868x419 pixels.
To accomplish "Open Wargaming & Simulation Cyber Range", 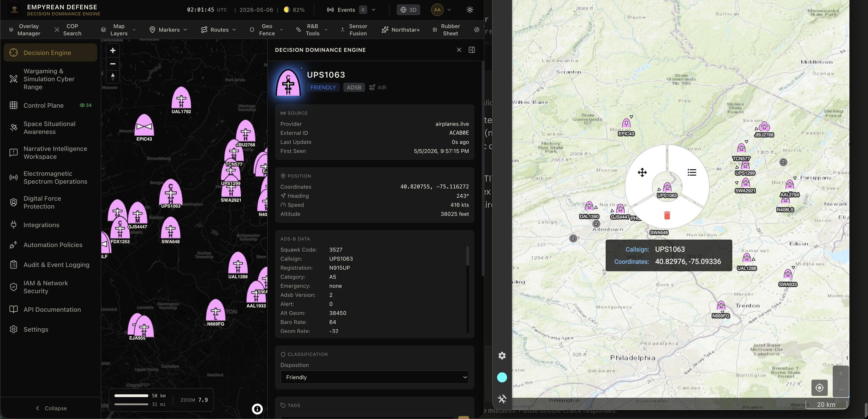I will pos(50,79).
